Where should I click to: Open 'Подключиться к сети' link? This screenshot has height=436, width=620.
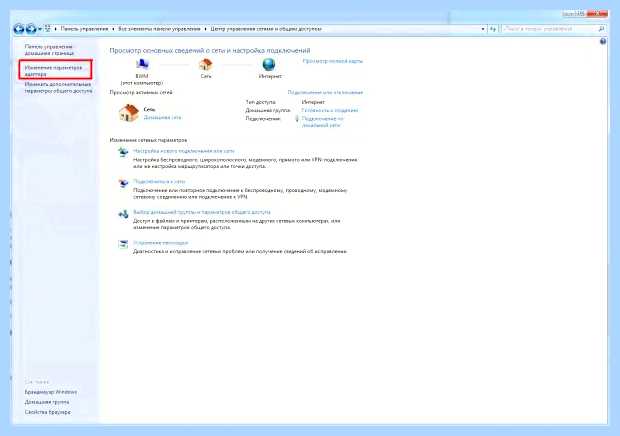click(x=159, y=181)
